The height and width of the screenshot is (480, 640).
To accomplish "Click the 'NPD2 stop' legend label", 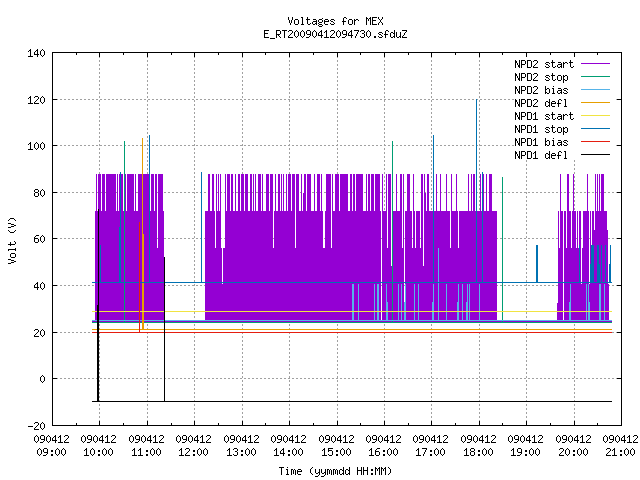I will point(541,77).
